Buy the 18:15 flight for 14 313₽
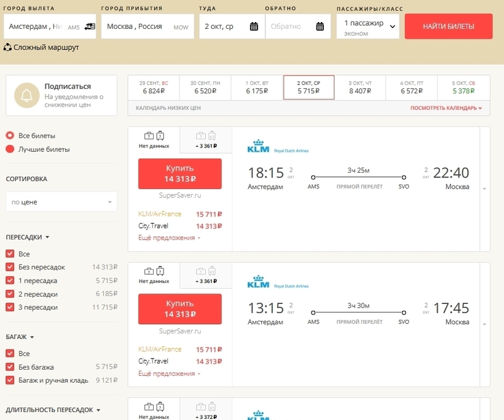 pyautogui.click(x=179, y=173)
